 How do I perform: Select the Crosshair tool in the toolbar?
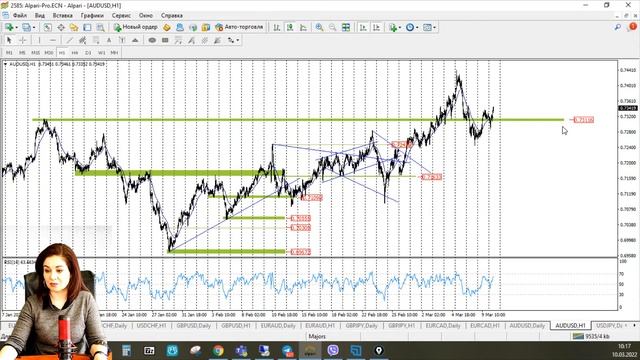[x=22, y=40]
